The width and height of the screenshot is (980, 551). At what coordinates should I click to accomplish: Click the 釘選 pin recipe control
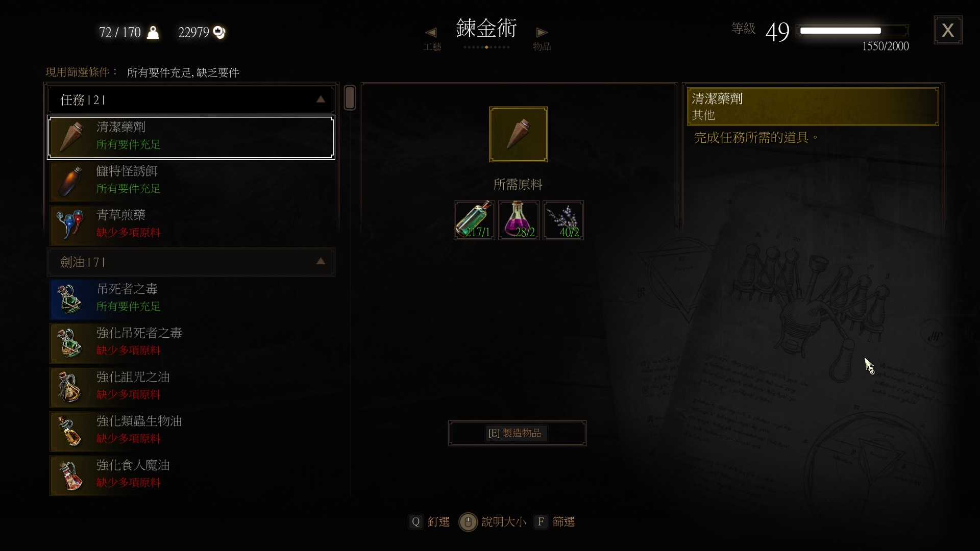pyautogui.click(x=429, y=522)
